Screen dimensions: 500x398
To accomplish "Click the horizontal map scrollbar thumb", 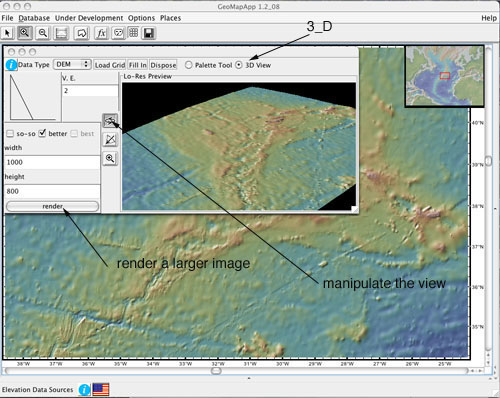I will coord(216,371).
